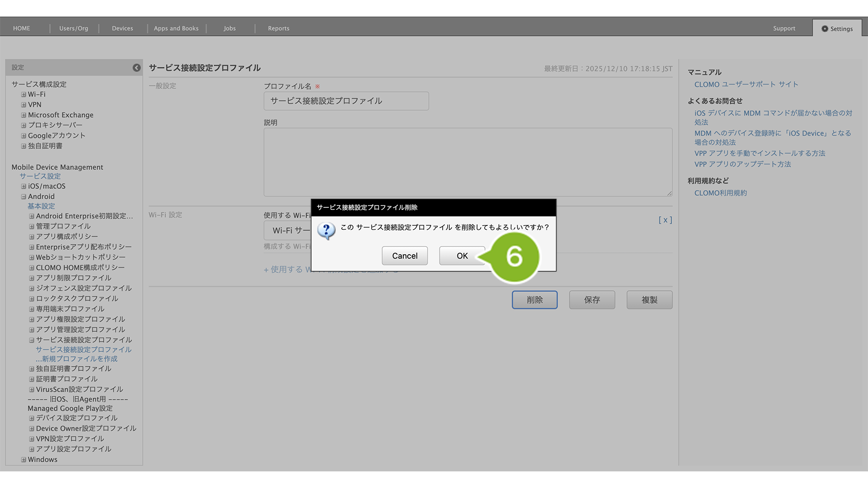
Task: Go to the Reports tab
Action: pos(278,28)
